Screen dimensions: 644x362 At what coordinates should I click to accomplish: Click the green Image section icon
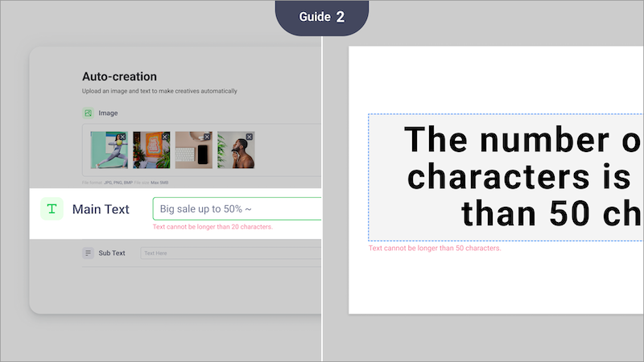pyautogui.click(x=88, y=113)
